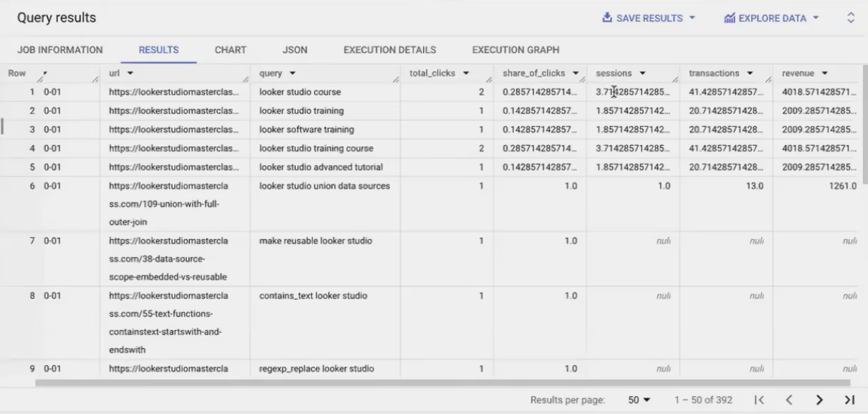Open the JSON tab

pos(295,50)
